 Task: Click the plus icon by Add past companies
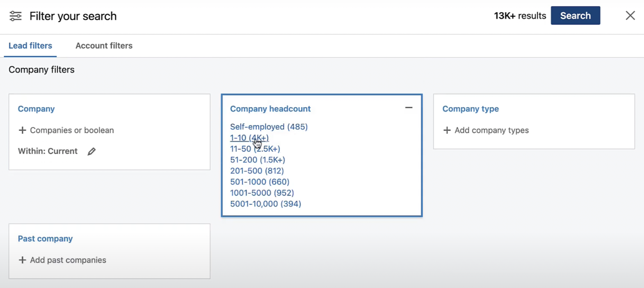click(x=22, y=260)
